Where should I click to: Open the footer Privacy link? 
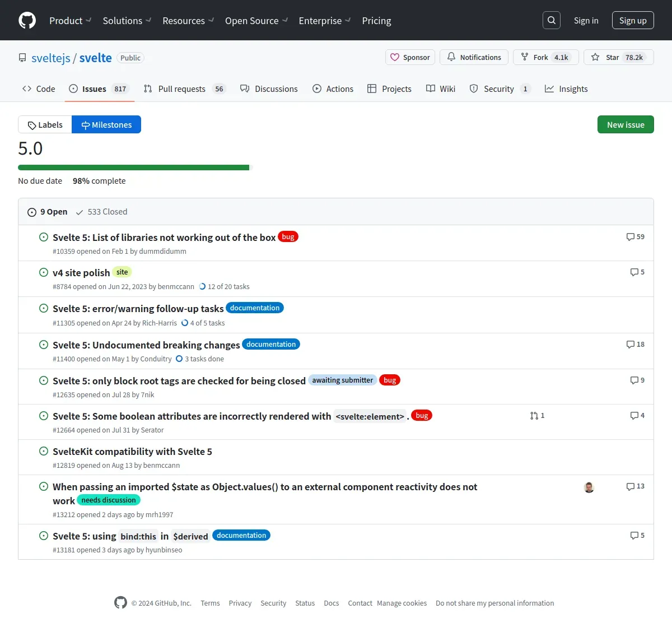tap(240, 603)
